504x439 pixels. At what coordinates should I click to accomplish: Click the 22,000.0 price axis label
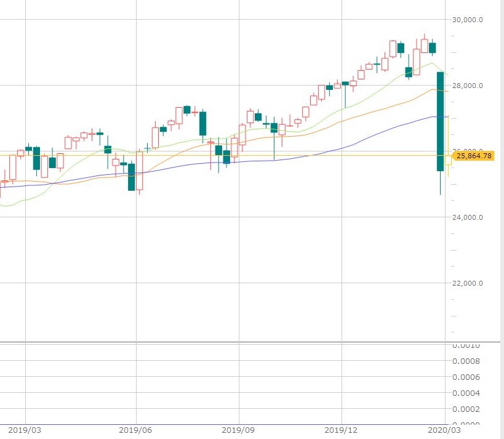coord(467,283)
